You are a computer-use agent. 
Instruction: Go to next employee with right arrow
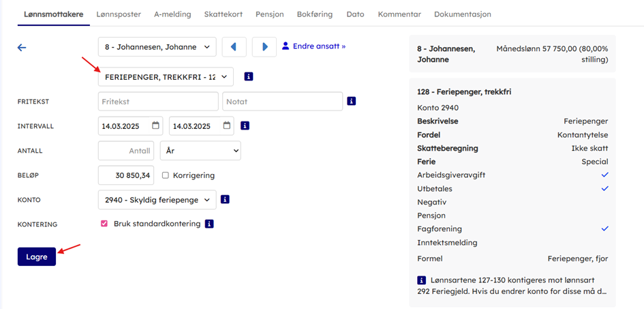[264, 47]
